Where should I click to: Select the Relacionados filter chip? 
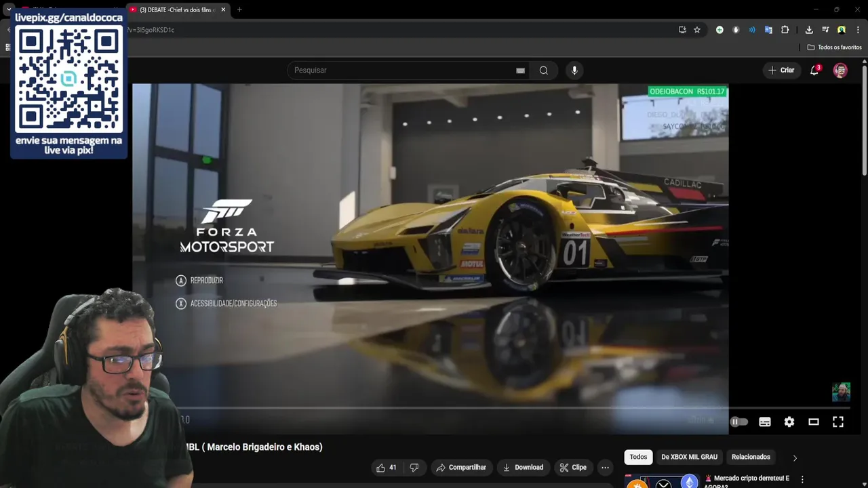pos(751,457)
